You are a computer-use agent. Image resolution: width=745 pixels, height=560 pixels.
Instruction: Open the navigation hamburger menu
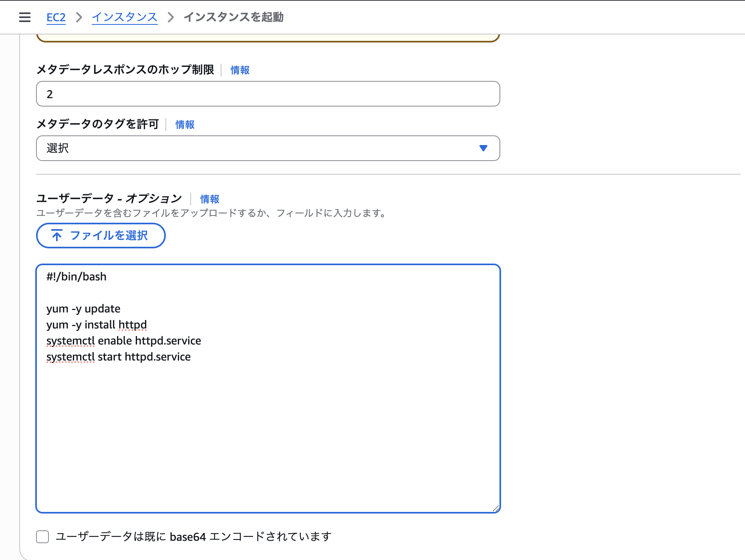pyautogui.click(x=24, y=17)
